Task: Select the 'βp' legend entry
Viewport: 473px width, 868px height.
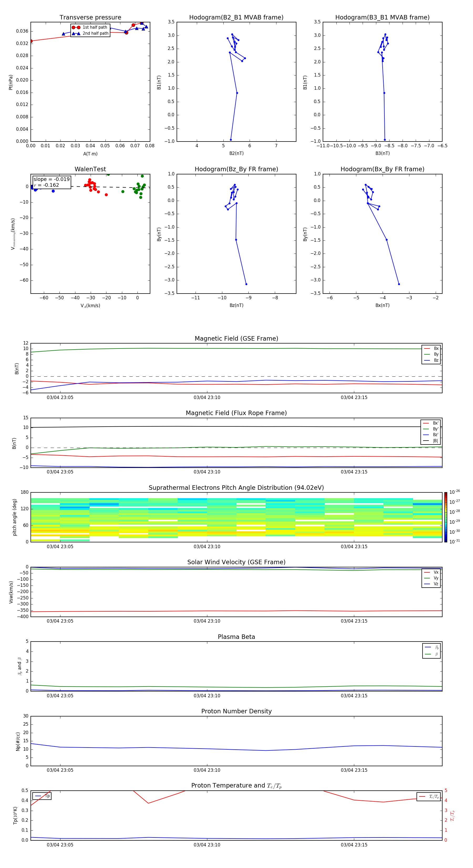Action: pos(431,647)
